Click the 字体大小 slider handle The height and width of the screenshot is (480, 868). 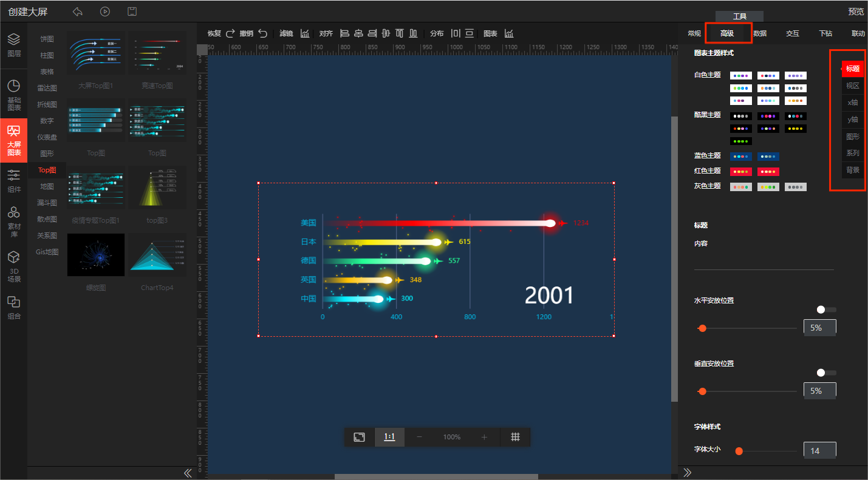pos(739,451)
